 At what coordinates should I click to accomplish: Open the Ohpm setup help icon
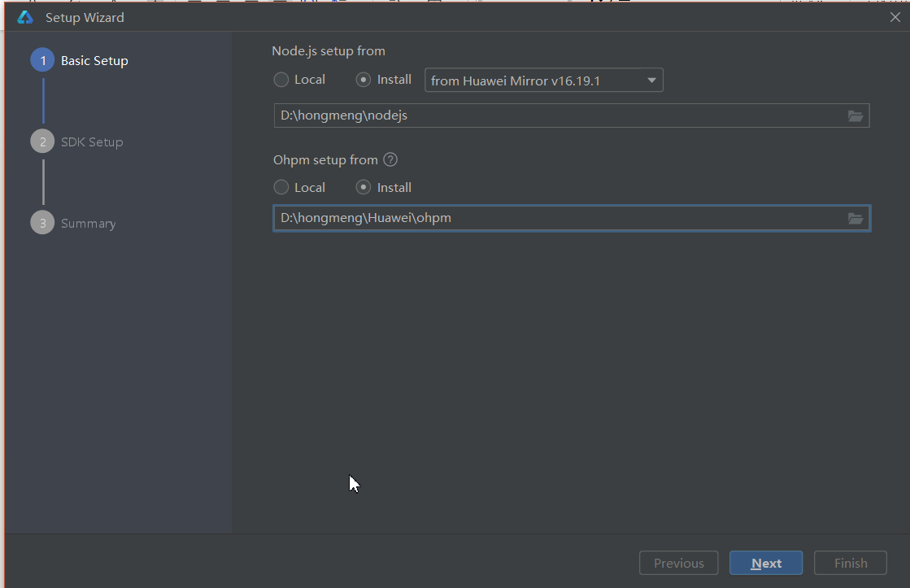tap(390, 159)
